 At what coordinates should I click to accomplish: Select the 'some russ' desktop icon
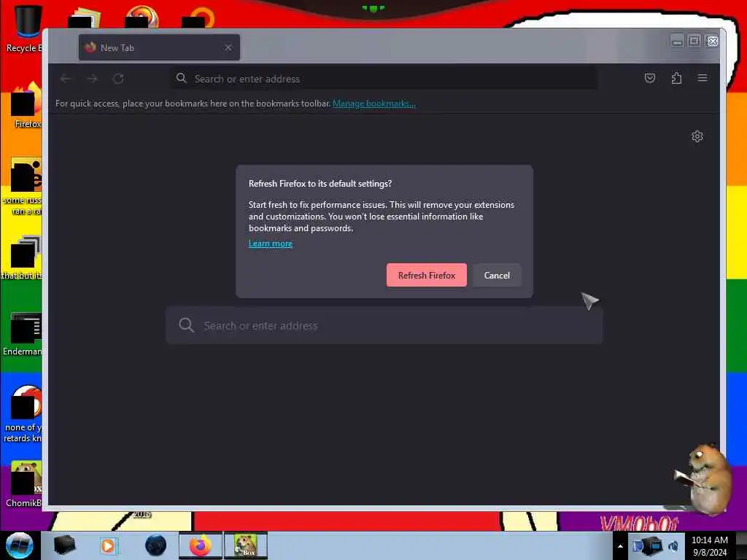point(23,187)
